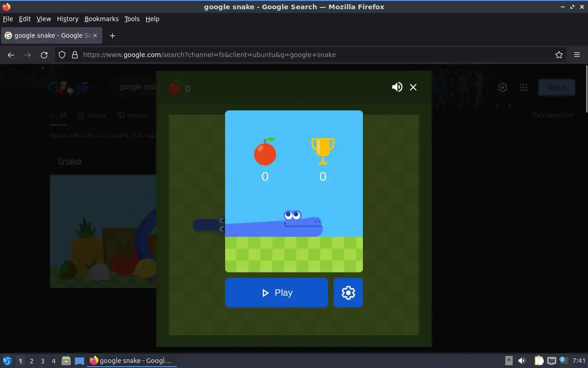Bookmark this page with star icon
This screenshot has height=368, width=588.
(x=559, y=55)
